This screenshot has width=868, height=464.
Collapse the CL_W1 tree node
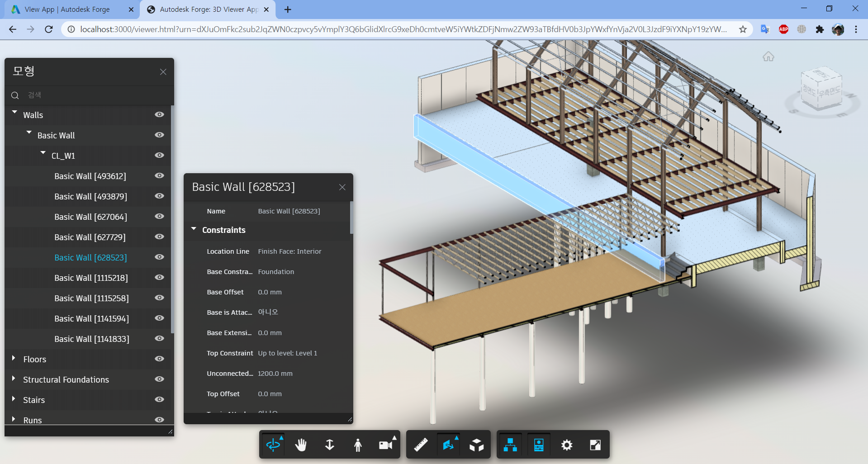tap(43, 152)
